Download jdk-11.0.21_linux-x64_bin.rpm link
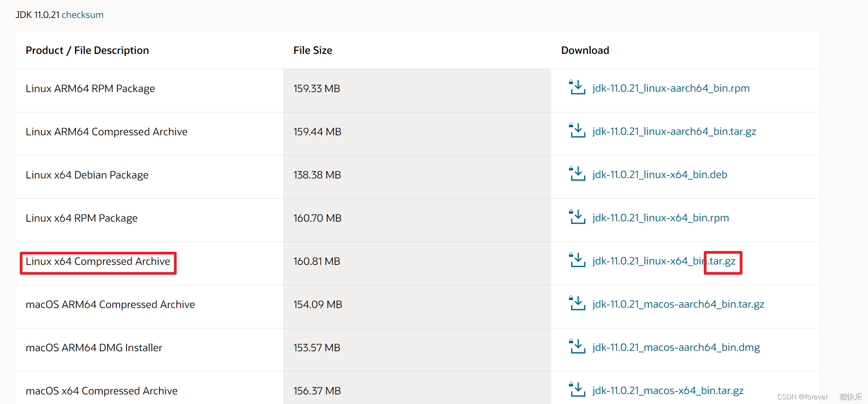The image size is (868, 404). coord(661,218)
